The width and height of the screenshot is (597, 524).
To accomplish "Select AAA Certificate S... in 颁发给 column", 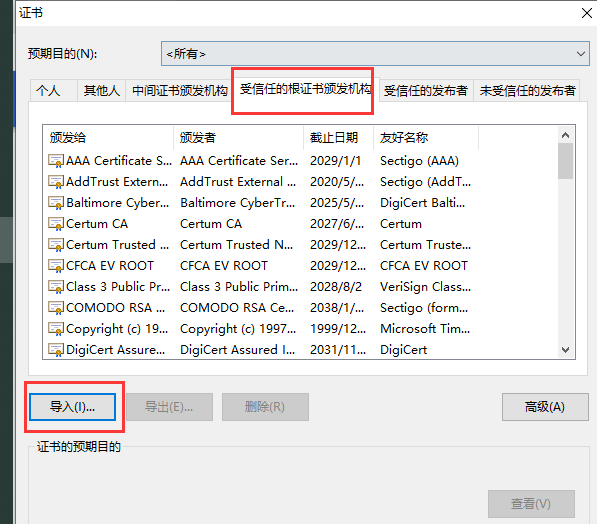I will pos(119,161).
